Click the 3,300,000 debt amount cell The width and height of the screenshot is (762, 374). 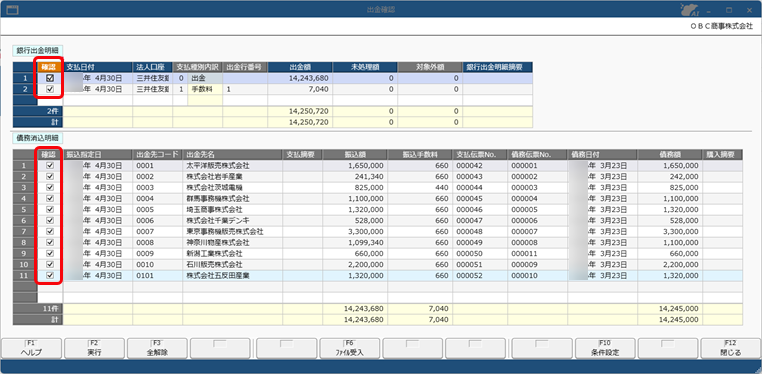(670, 231)
